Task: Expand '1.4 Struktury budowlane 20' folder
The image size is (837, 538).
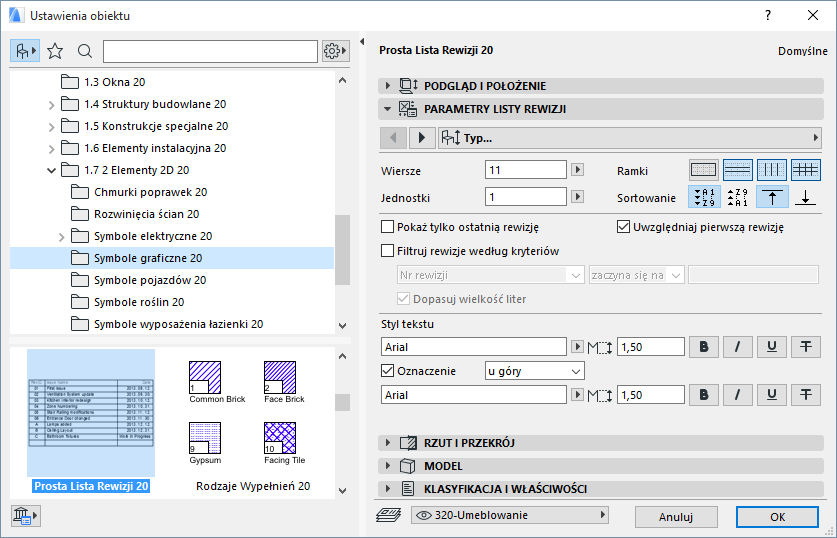Action: (x=52, y=104)
